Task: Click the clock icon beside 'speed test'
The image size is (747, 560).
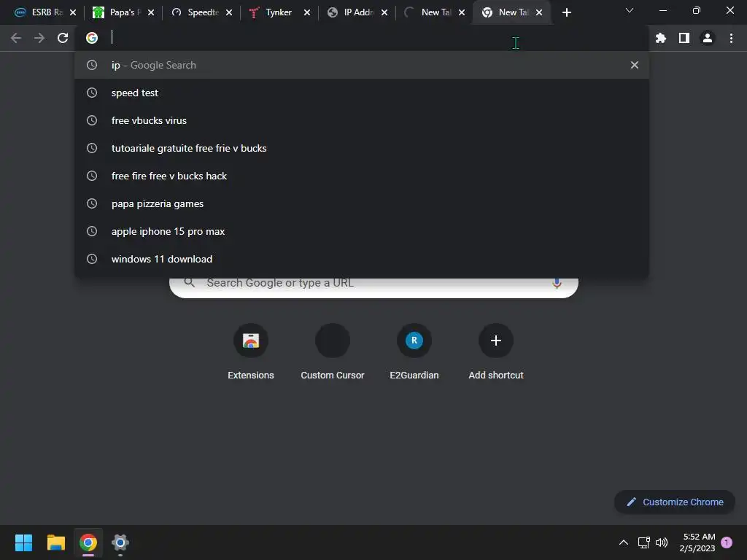Action: click(92, 93)
